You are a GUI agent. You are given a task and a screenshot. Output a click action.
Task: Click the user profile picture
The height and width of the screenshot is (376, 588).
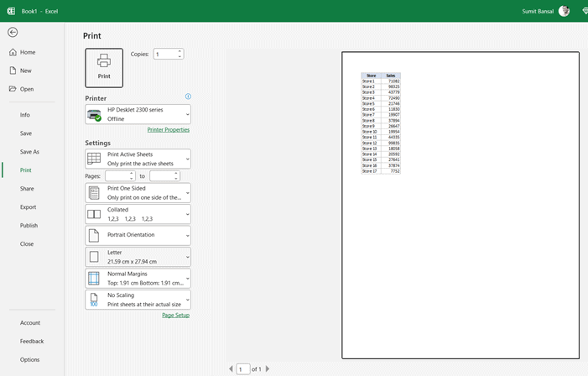[x=564, y=11]
